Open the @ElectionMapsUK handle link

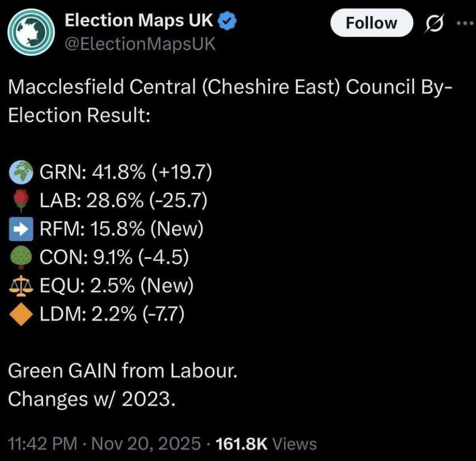click(140, 44)
